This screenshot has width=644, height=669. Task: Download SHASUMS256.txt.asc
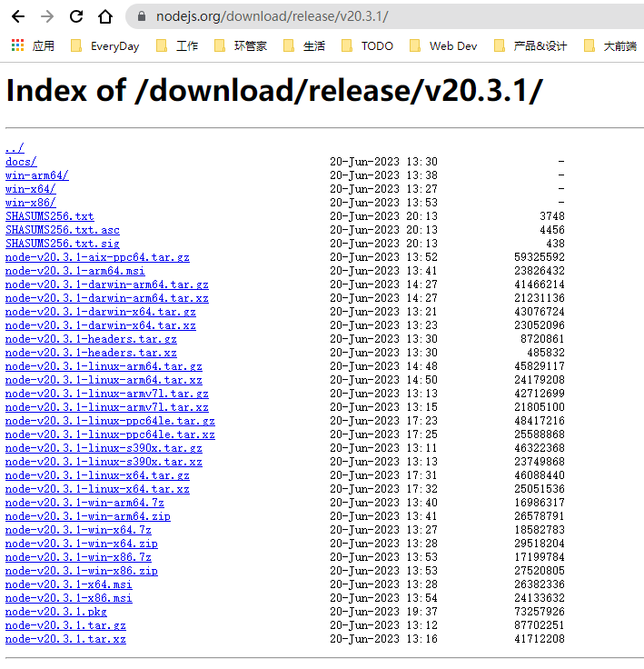tap(63, 230)
